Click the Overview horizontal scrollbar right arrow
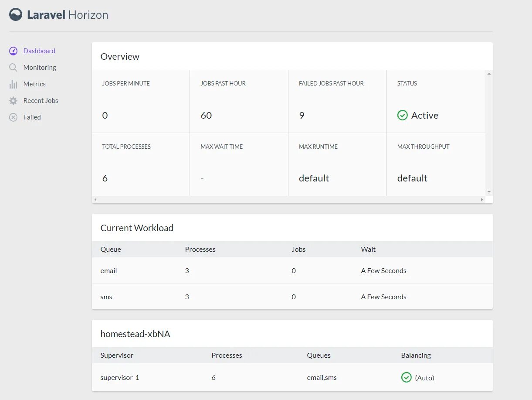 click(482, 199)
